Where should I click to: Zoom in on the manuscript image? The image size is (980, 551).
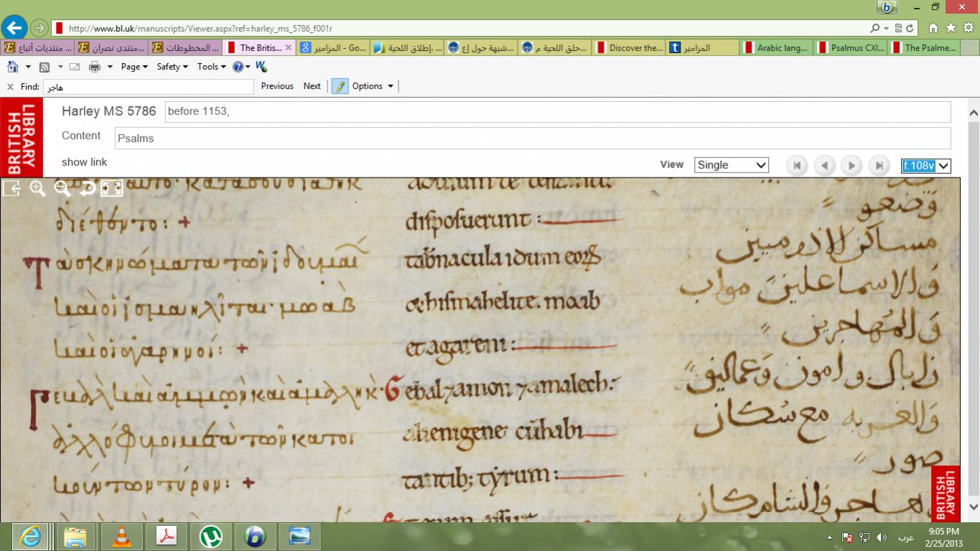click(37, 188)
